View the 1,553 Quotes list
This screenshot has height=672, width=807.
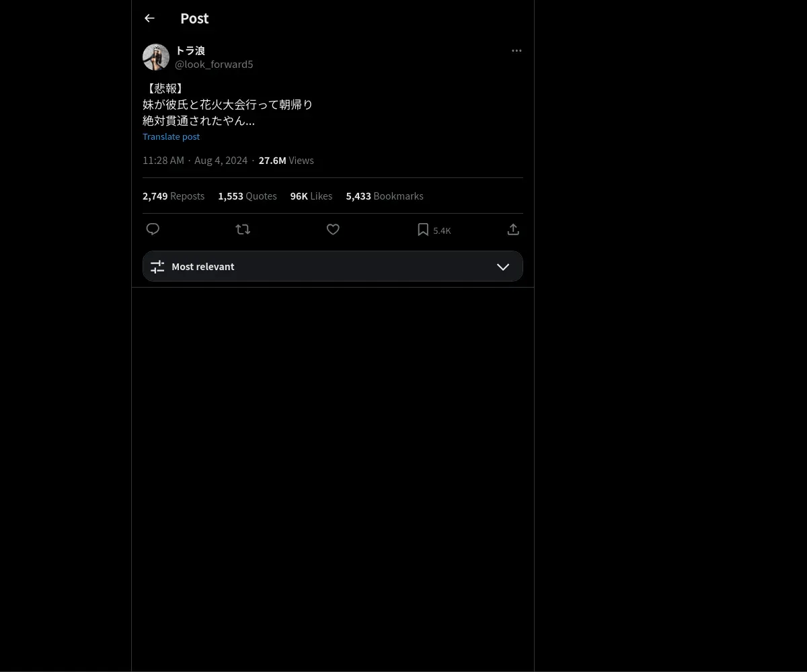tap(247, 196)
